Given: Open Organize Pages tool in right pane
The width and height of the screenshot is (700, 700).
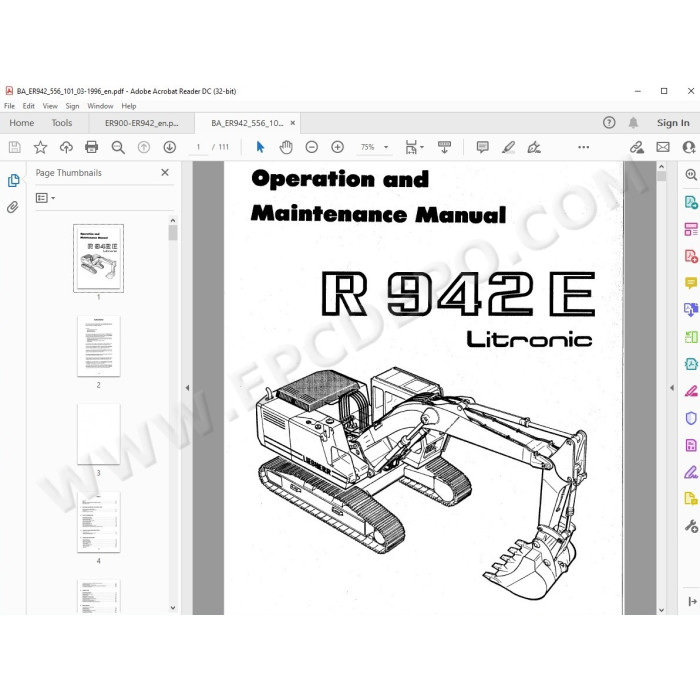Looking at the screenshot, I should (691, 229).
